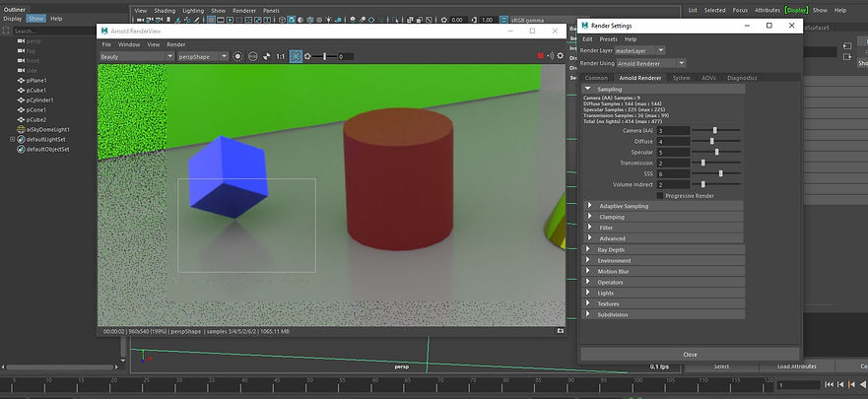Switch to the Diagnostics tab in Render Settings
Image resolution: width=868 pixels, height=399 pixels.
pyautogui.click(x=742, y=78)
